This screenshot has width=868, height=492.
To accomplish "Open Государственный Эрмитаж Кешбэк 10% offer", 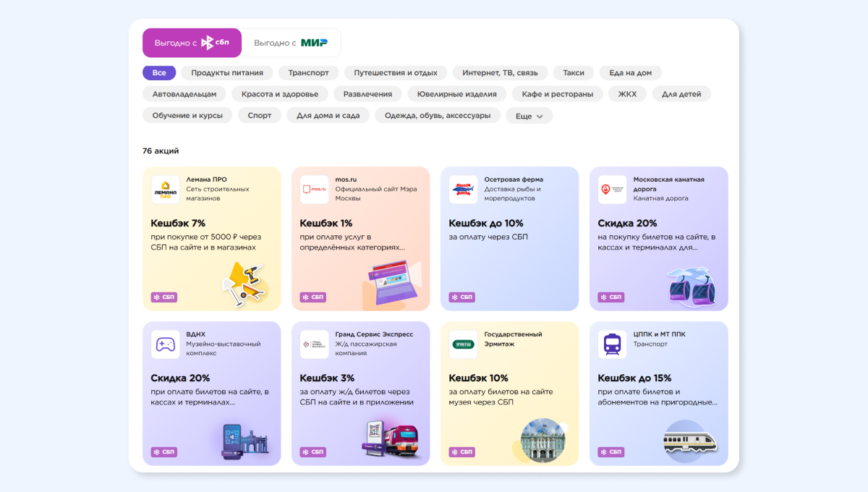I will click(510, 394).
